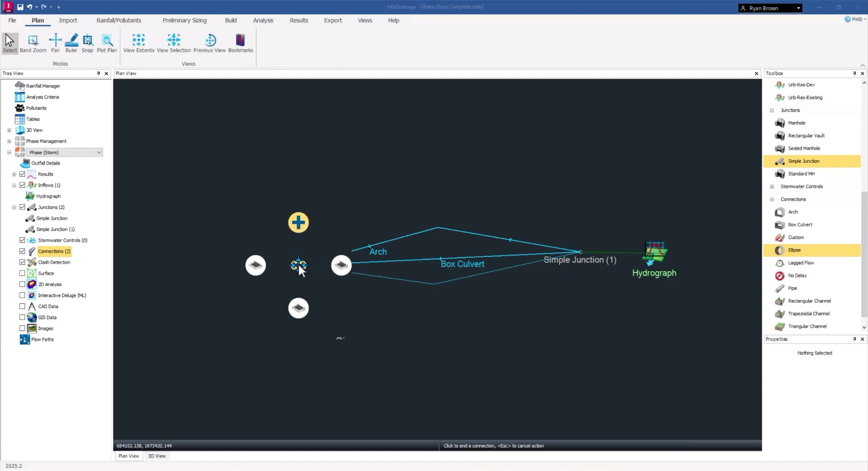868x471 pixels.
Task: Select the Trapezoidal Channel tool
Action: pos(808,314)
